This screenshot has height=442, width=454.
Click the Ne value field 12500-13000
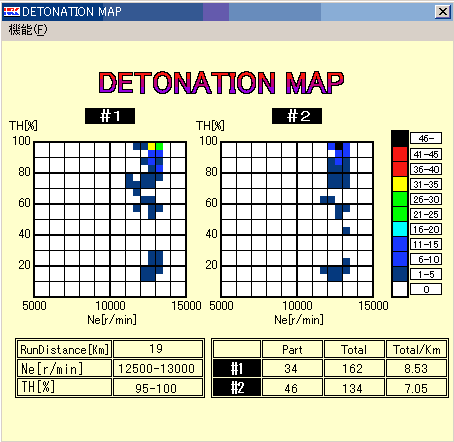(x=158, y=368)
